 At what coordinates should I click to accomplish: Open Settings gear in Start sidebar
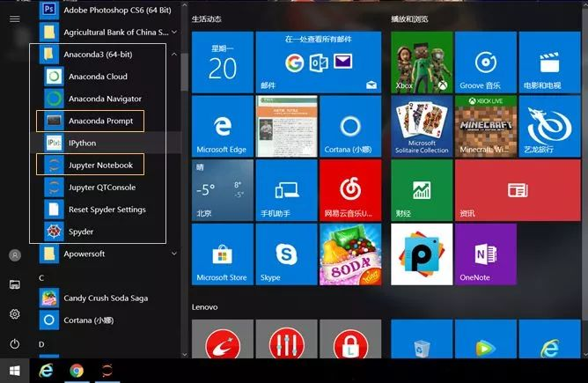pos(15,314)
